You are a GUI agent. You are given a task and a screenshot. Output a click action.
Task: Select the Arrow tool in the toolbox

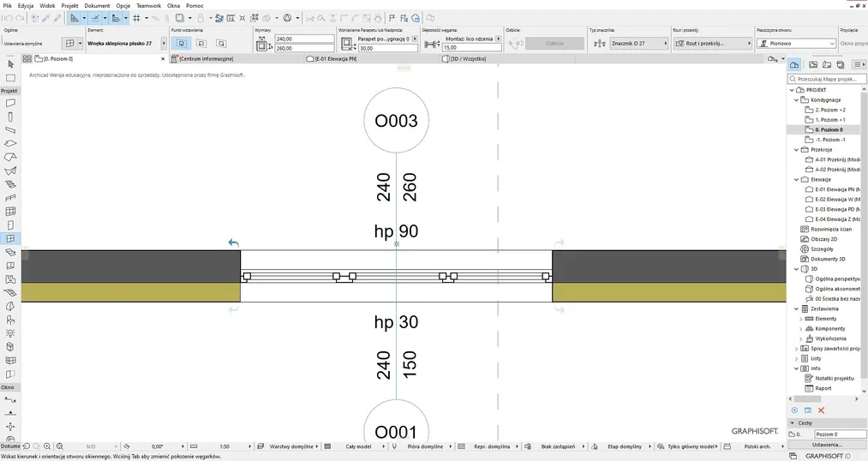coord(10,64)
